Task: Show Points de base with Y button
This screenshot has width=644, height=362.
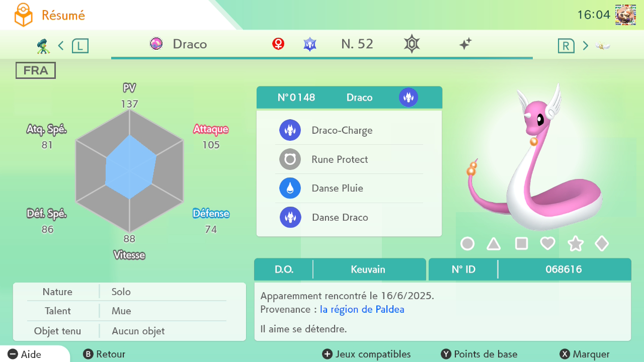Action: click(x=479, y=354)
